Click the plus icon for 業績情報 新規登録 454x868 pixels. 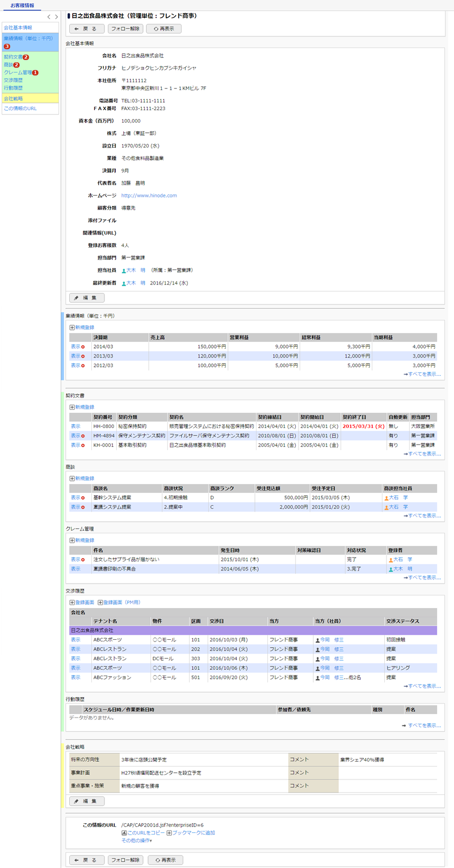pos(72,327)
